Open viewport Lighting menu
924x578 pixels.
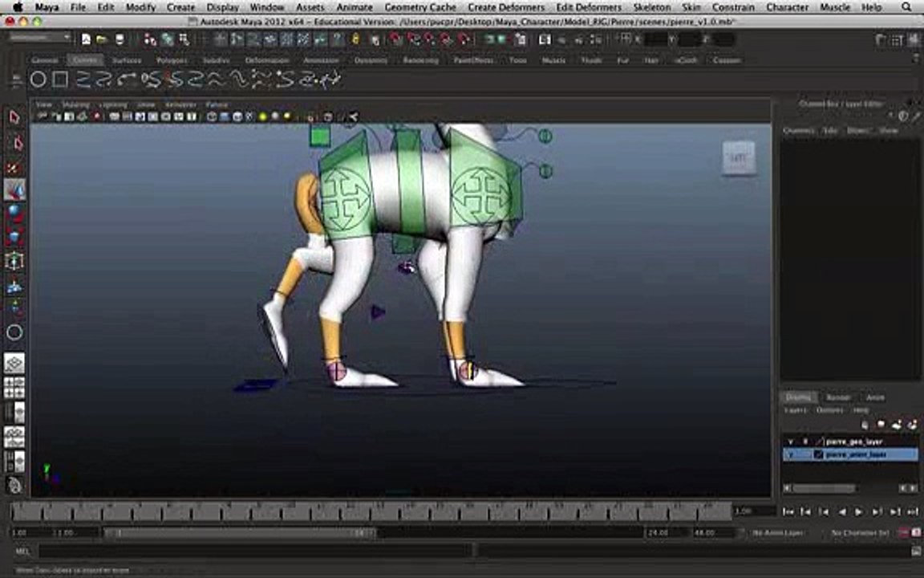[x=113, y=104]
